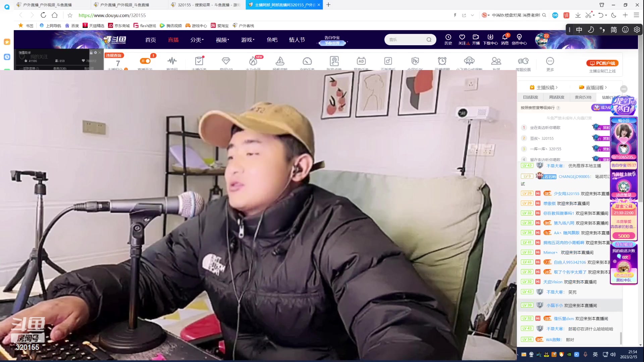Screen dimensions: 644x362
Task: Click the user avatar in site header
Action: 541,40
